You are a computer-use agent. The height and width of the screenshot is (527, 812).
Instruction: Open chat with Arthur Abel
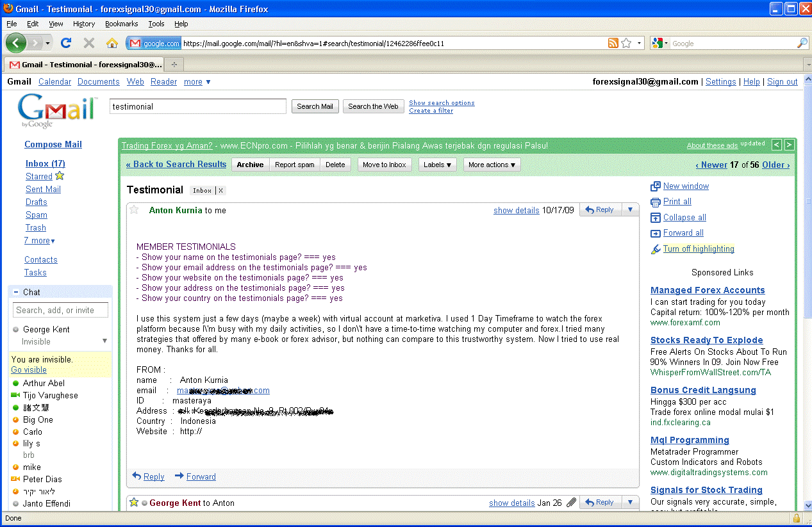(x=44, y=383)
